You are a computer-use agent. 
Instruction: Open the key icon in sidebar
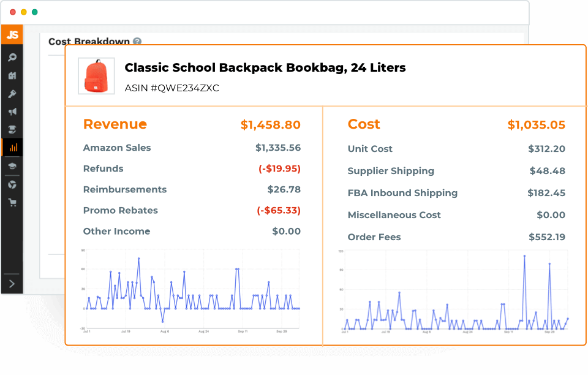[x=12, y=94]
